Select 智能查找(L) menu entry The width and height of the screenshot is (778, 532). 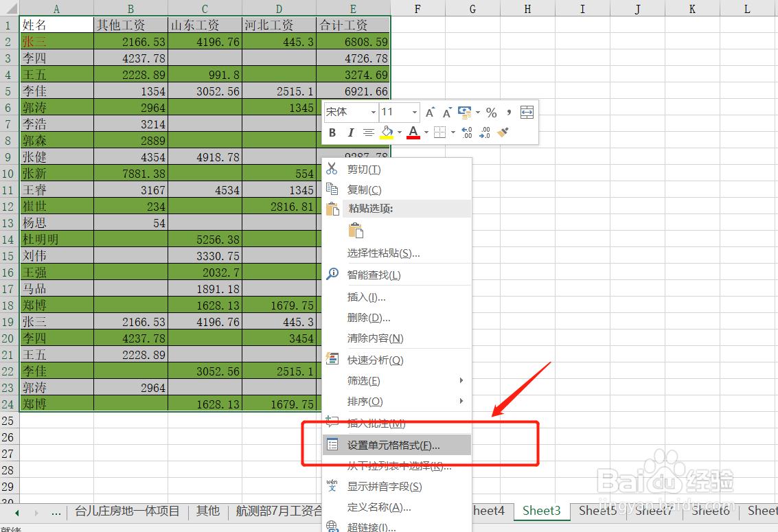[396, 275]
